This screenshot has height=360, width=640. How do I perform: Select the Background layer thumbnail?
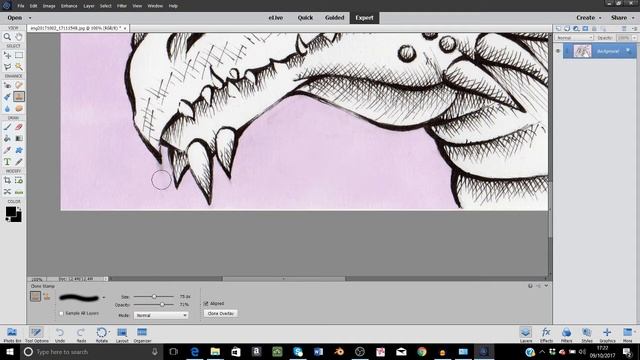click(582, 51)
